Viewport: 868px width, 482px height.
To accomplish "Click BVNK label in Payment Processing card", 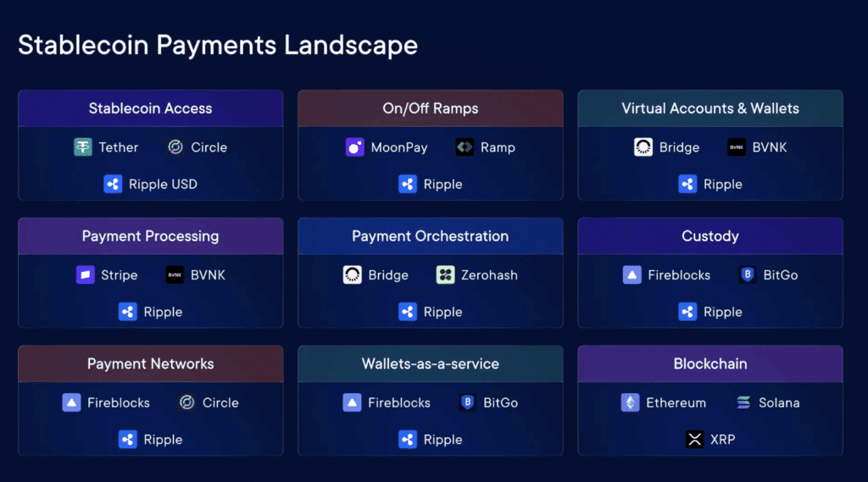I will (209, 275).
